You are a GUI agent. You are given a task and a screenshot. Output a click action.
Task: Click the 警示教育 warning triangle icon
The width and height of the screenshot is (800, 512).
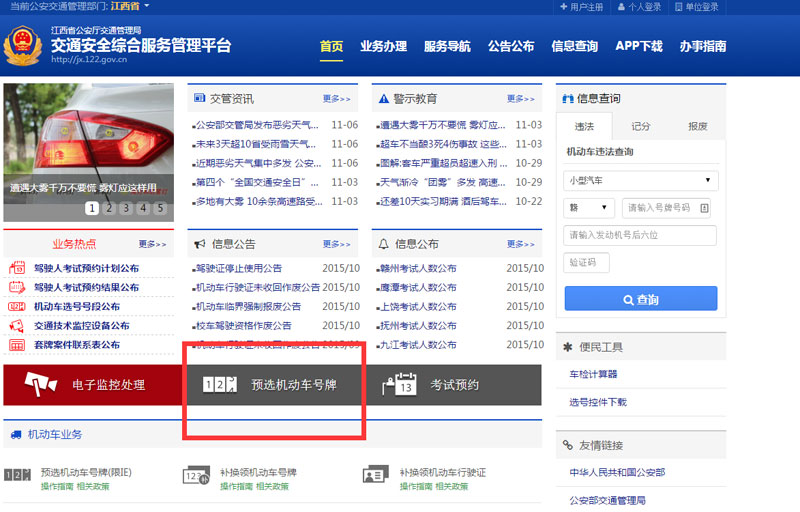pos(384,98)
